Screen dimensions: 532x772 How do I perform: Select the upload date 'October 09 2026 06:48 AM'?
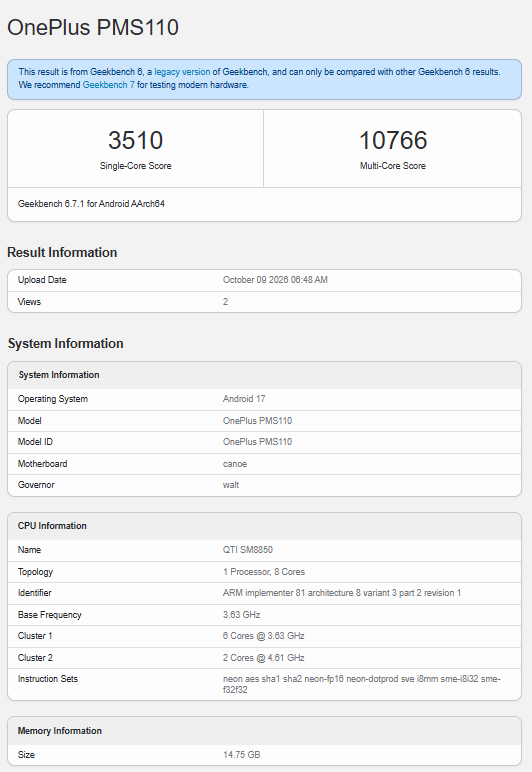[x=275, y=280]
